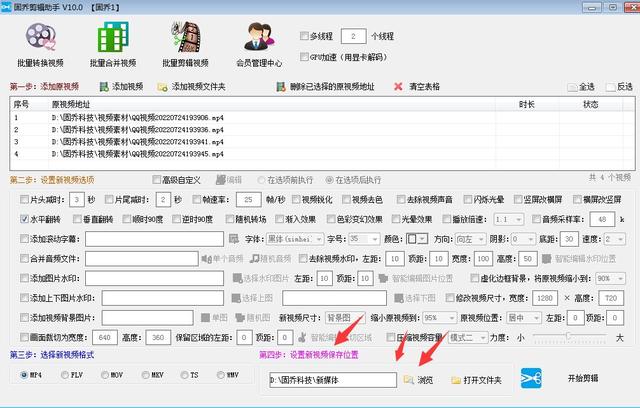Viewport: 640px width, 408px height.
Task: Click edit icon after 添加滚动字幕 field
Action: pos(233,239)
